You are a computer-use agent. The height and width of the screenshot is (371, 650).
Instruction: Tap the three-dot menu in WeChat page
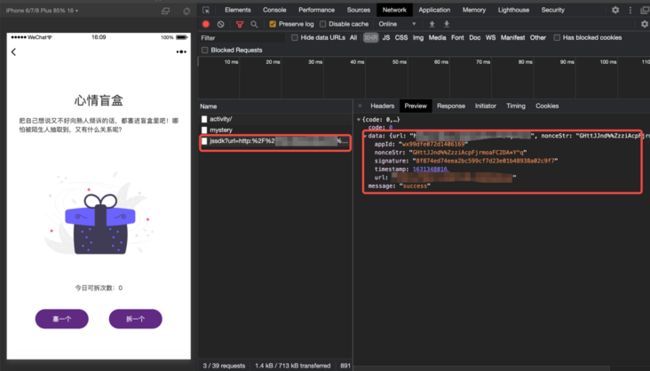click(x=181, y=52)
